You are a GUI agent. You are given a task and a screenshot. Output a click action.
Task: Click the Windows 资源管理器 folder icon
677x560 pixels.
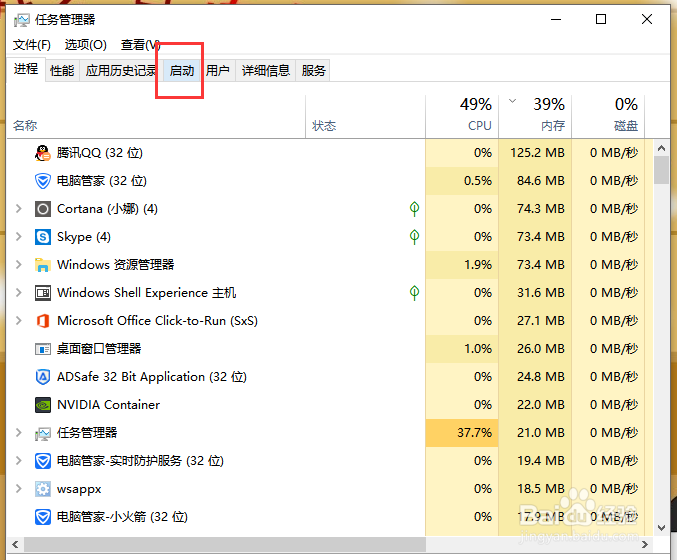click(x=43, y=265)
